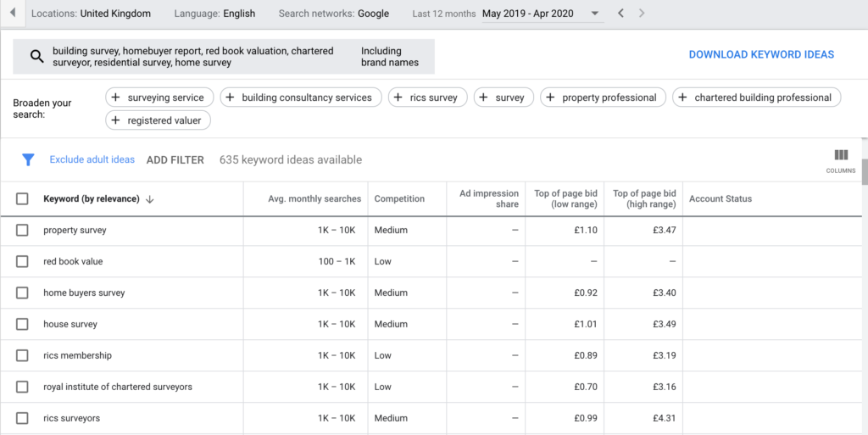The image size is (868, 435).
Task: Tick the select-all header checkbox
Action: pyautogui.click(x=22, y=198)
